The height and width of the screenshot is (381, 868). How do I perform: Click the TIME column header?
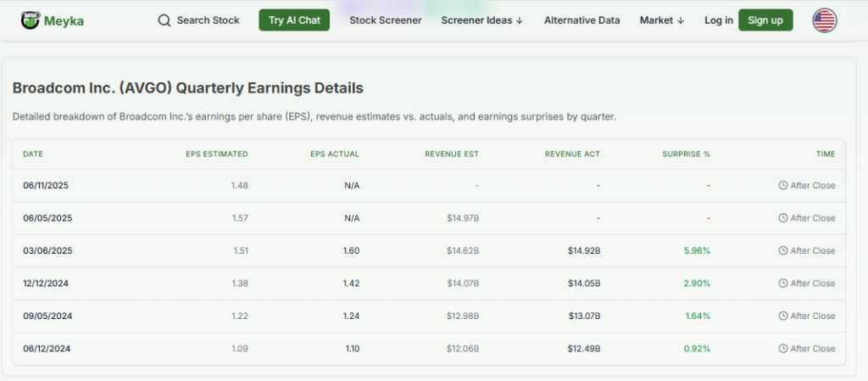point(826,154)
